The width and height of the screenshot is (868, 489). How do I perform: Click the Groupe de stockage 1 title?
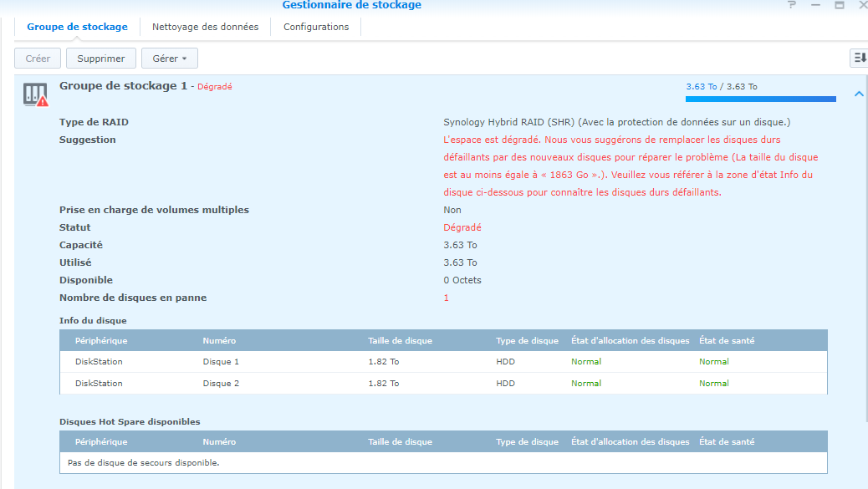pos(123,86)
